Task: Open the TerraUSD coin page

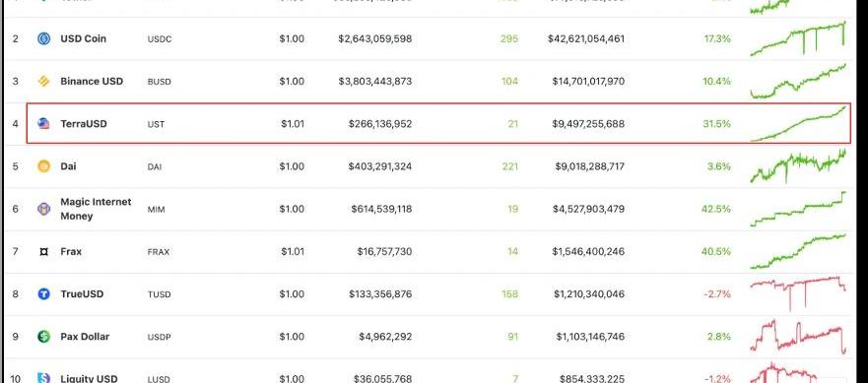Action: click(84, 124)
